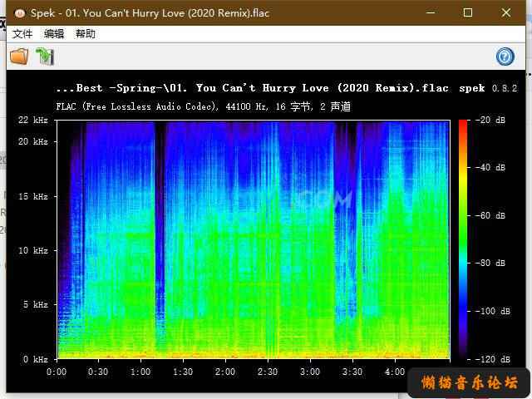Click the -120 dB scale label
This screenshot has height=399, width=532.
tap(492, 359)
